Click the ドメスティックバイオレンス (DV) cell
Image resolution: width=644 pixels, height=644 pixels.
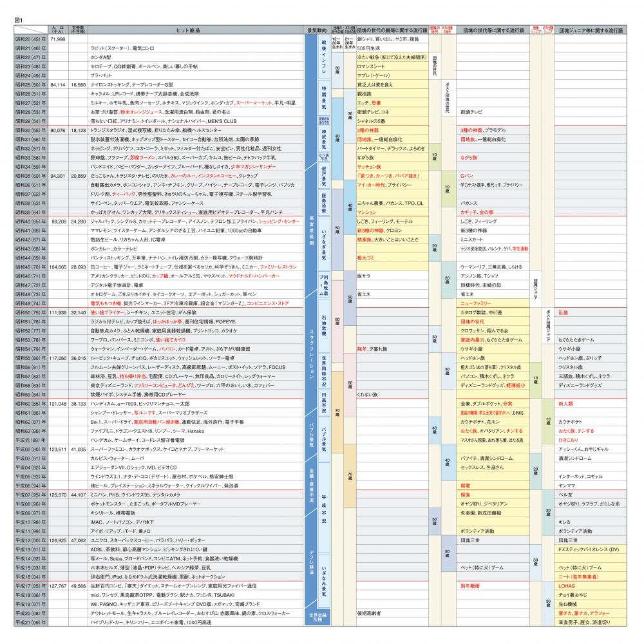coord(589,549)
